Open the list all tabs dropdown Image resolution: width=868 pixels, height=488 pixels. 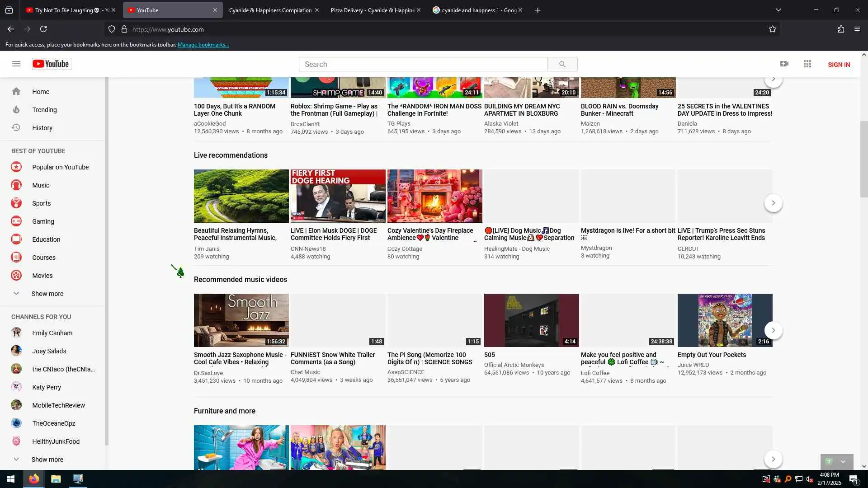pos(778,10)
